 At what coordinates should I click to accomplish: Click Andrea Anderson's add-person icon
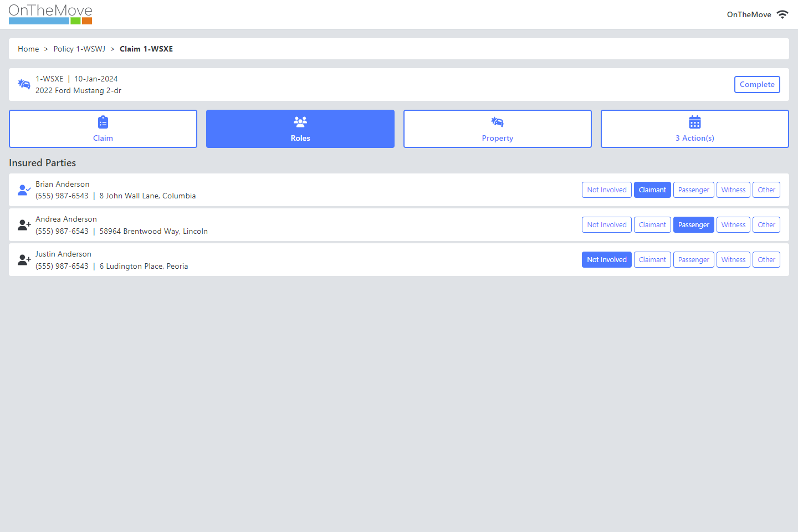tap(23, 224)
